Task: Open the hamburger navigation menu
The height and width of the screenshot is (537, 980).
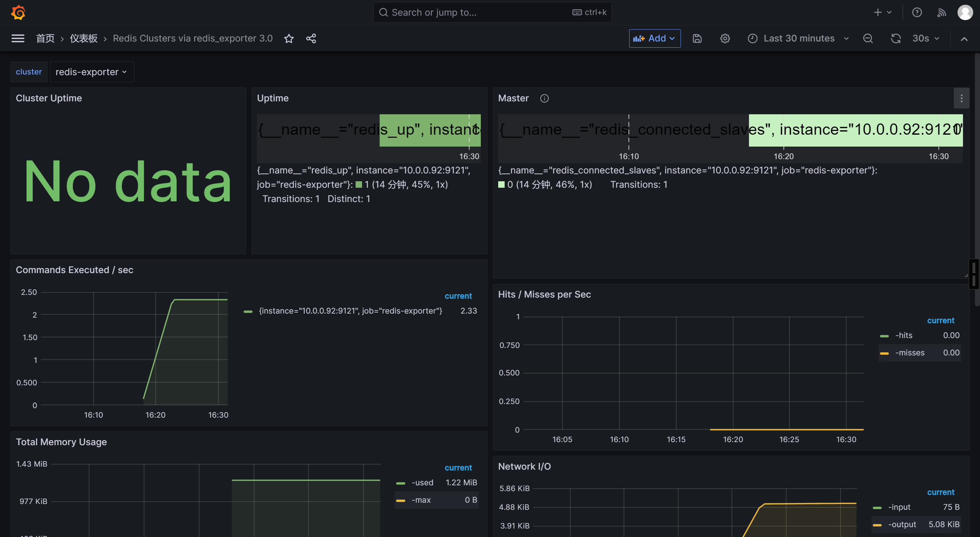Action: (18, 38)
